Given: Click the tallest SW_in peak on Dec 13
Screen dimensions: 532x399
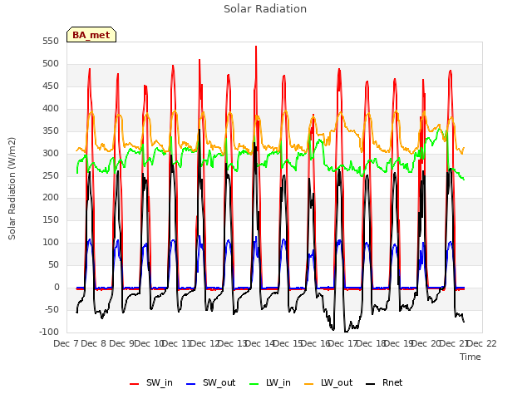Looking at the screenshot, I should tap(256, 47).
